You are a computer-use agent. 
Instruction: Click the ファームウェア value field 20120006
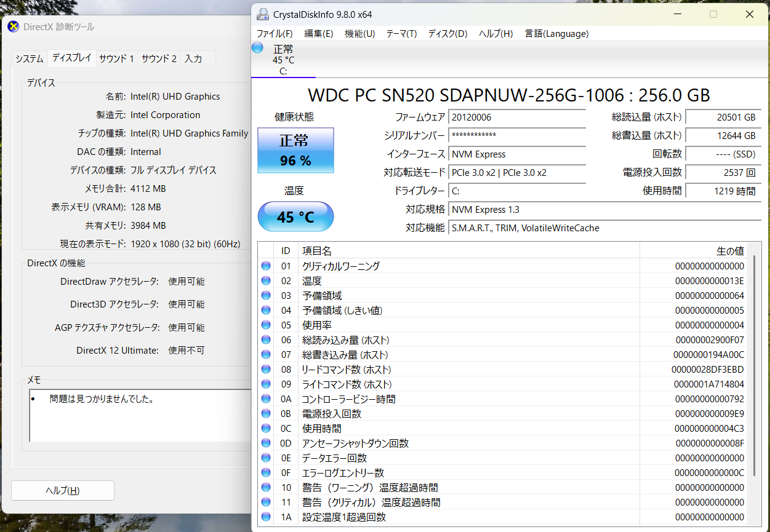518,117
